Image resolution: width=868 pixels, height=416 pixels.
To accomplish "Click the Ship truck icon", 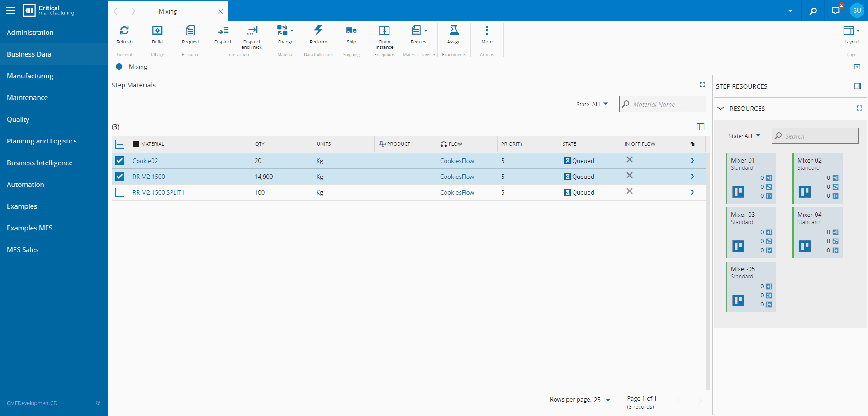I will pos(351,31).
